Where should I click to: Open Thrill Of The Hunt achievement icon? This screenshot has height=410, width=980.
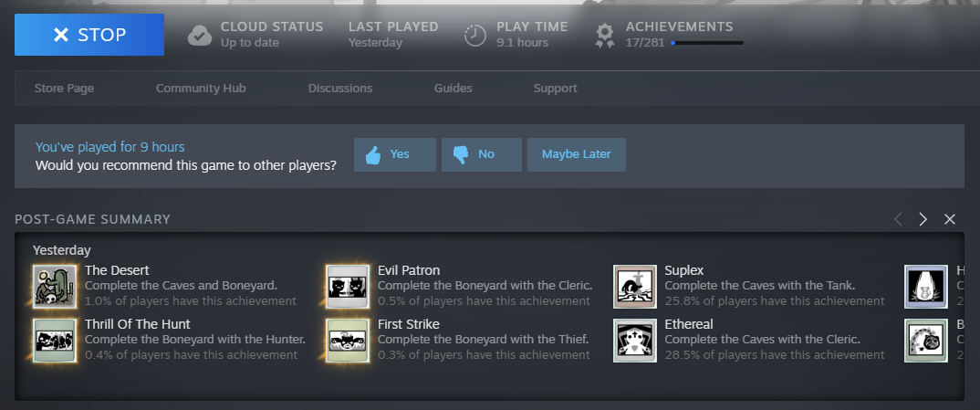tap(55, 341)
